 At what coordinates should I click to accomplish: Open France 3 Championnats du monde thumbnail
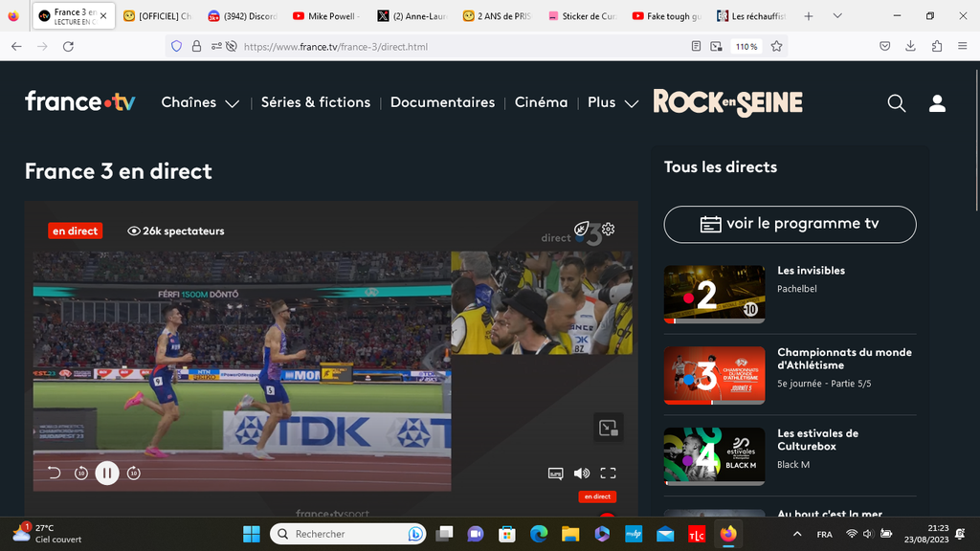(714, 375)
